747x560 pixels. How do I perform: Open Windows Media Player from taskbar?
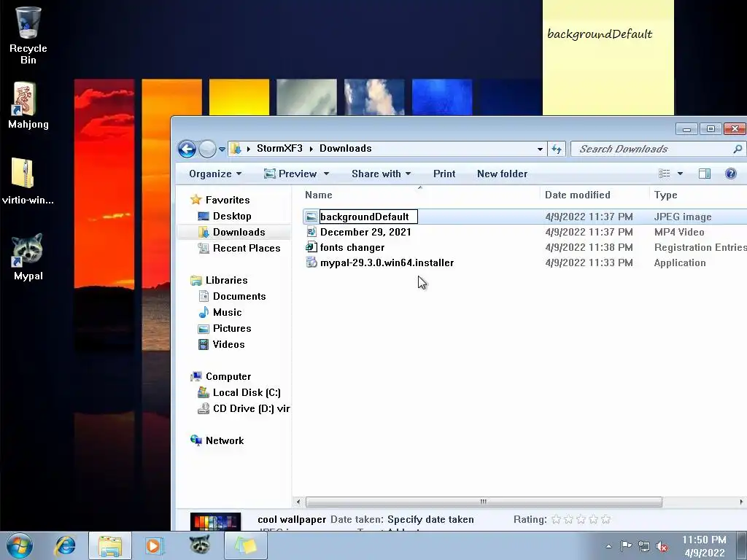click(x=155, y=545)
